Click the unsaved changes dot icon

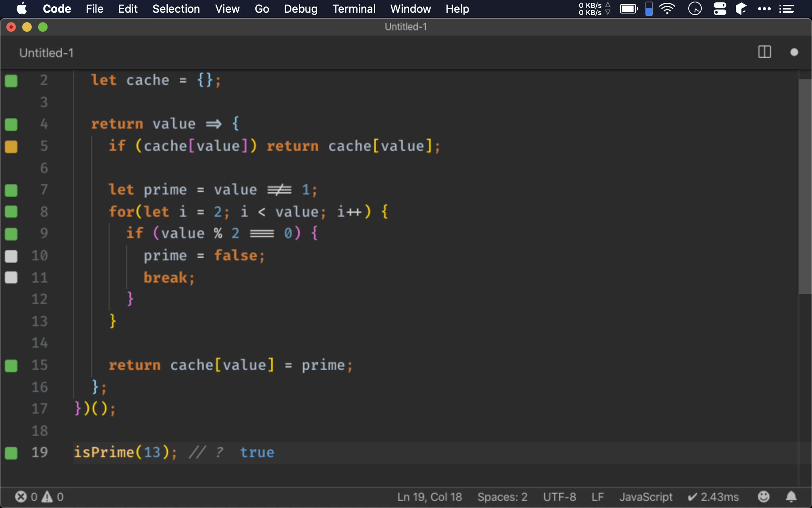tap(794, 52)
